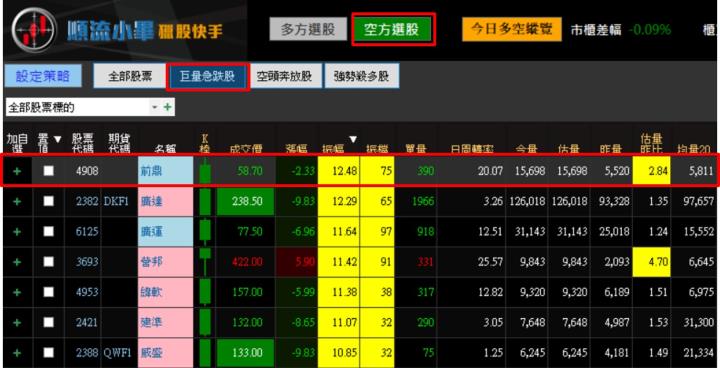Click the 漲幅 column header
Image resolution: width=720 pixels, height=368 pixels.
[296, 149]
